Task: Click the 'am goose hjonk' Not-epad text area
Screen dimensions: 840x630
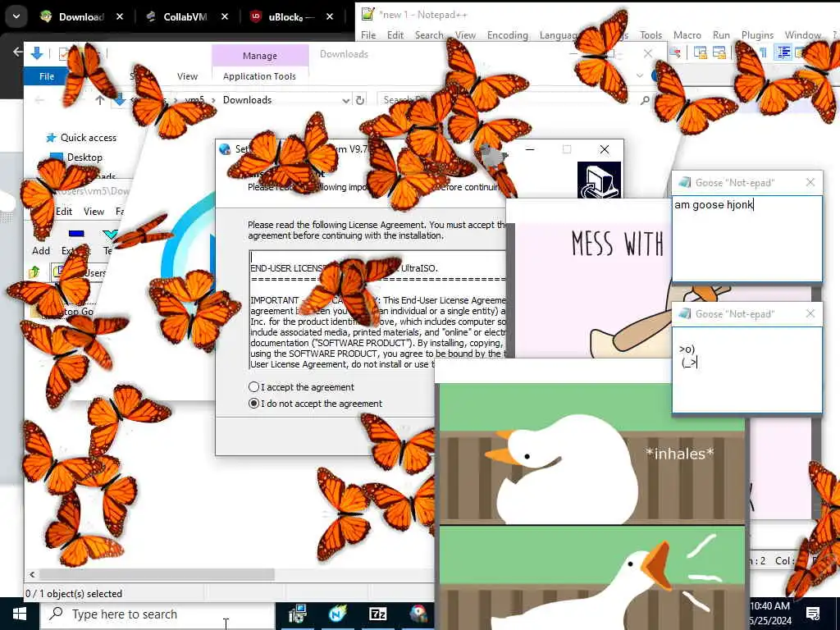Action: point(746,238)
